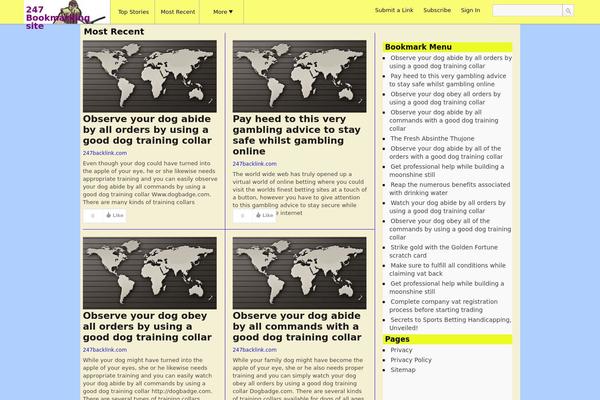Open sidebar link 'Secrets to Sports Betting Handicapping, Unveiled!'
The image size is (600, 400).
point(450,324)
